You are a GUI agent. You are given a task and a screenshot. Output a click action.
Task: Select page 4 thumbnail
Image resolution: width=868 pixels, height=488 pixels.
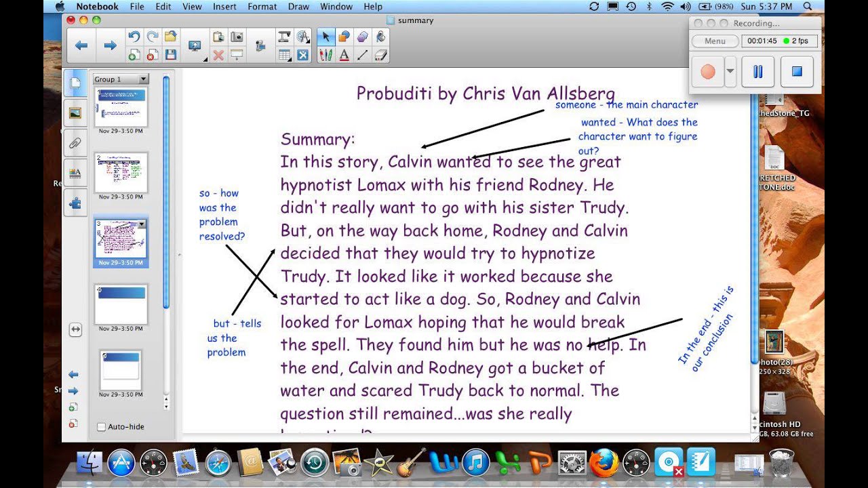pos(121,305)
